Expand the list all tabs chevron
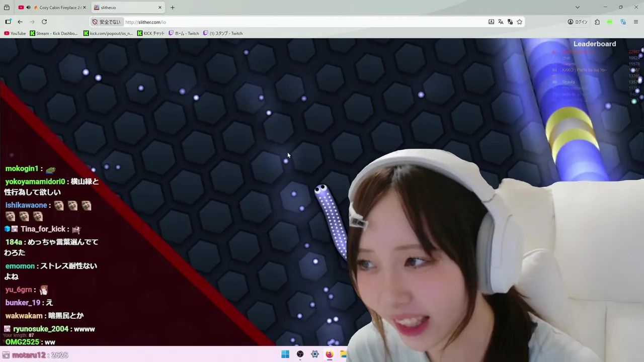The image size is (644, 362). [577, 8]
